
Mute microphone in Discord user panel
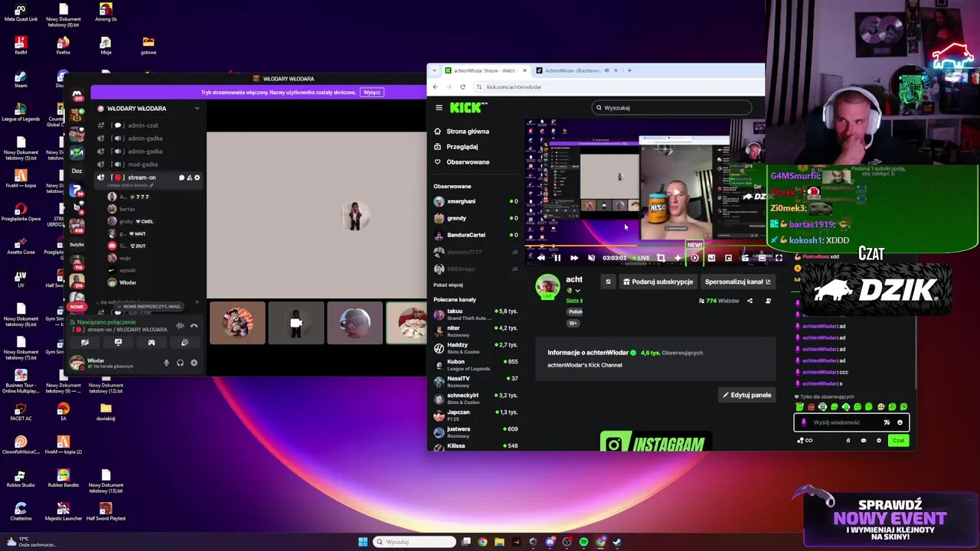tap(166, 363)
